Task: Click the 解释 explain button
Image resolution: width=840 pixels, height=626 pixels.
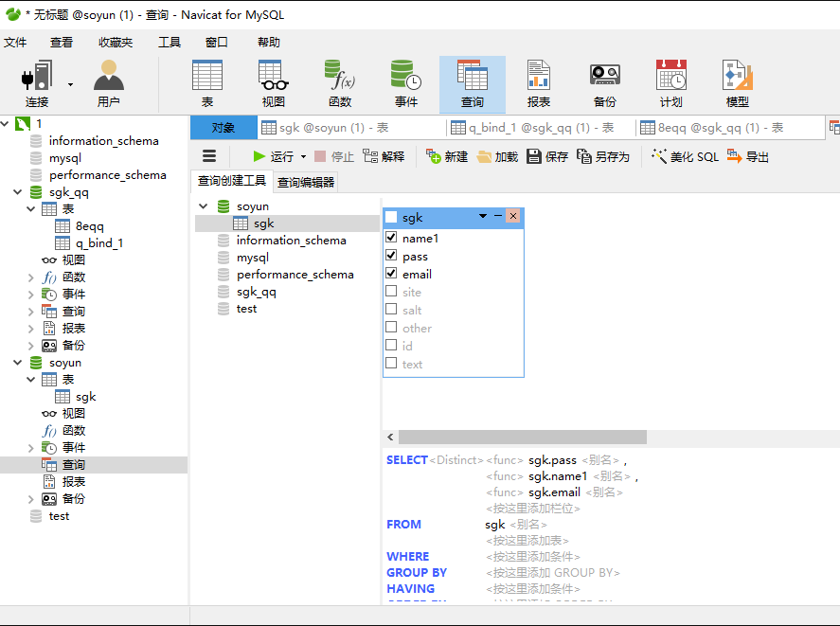Action: (384, 156)
